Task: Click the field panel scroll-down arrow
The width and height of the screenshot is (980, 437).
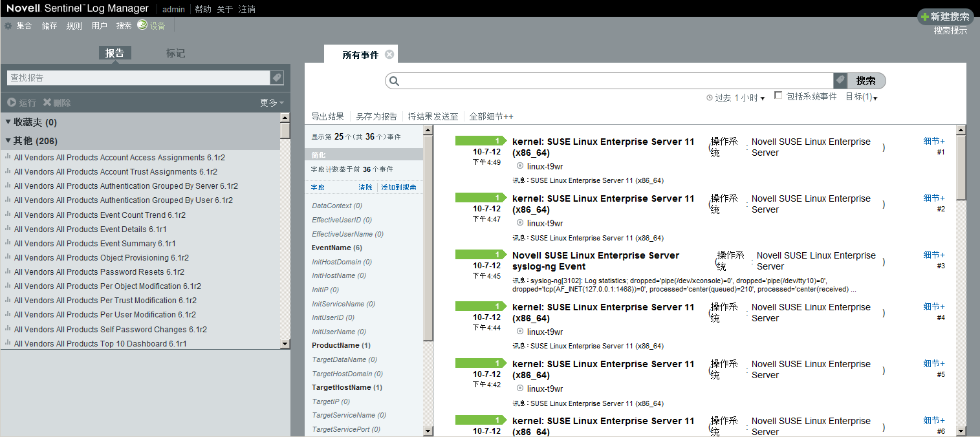Action: click(x=428, y=431)
